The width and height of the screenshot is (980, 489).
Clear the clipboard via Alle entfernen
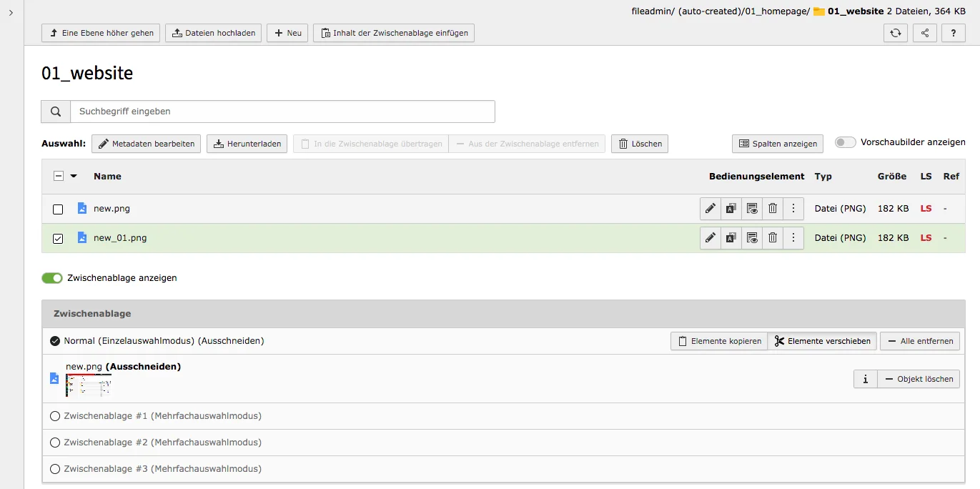[x=920, y=341]
